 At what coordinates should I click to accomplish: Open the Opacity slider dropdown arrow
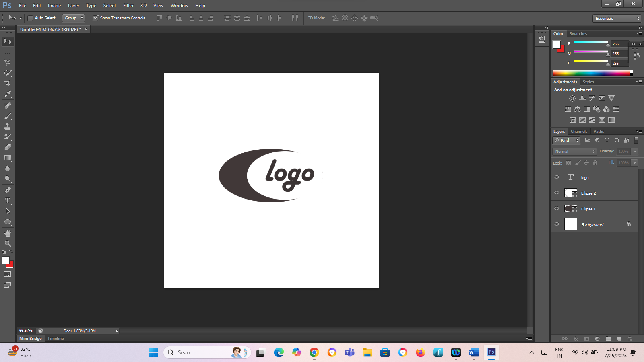635,151
